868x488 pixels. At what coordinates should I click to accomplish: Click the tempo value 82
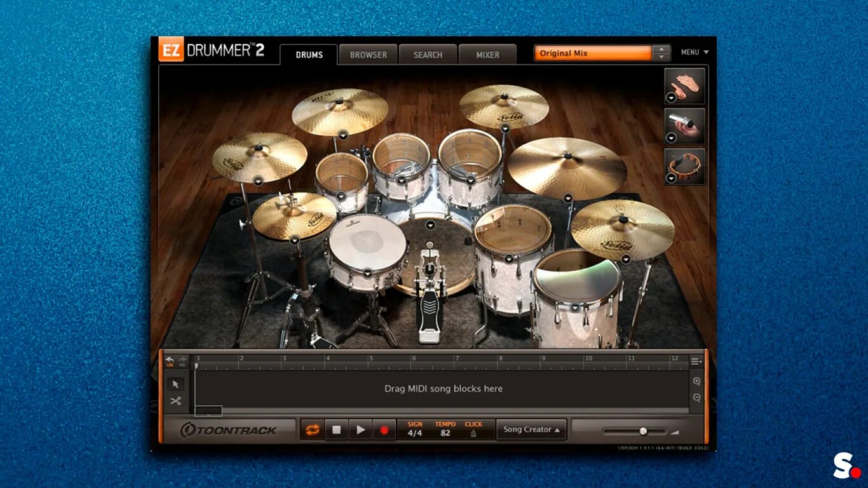[445, 433]
